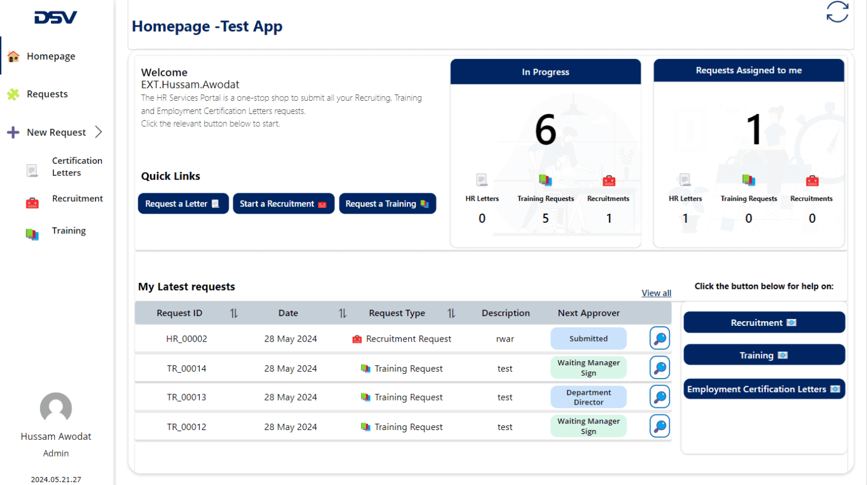Image resolution: width=868 pixels, height=485 pixels.
Task: Click the refresh icon at top right
Action: point(837,12)
